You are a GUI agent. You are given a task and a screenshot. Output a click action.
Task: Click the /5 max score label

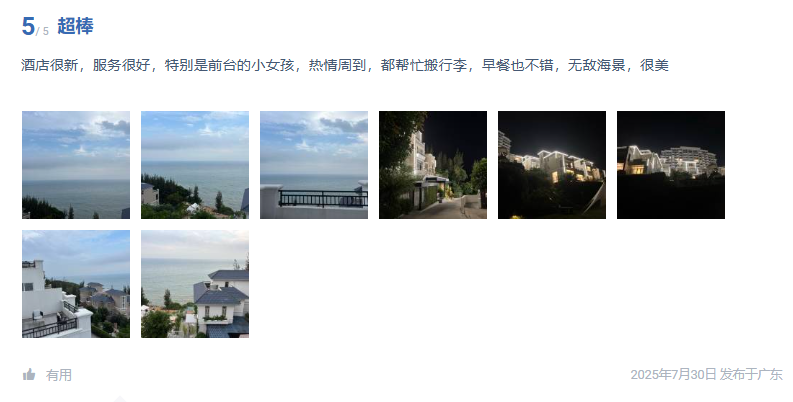pyautogui.click(x=42, y=31)
